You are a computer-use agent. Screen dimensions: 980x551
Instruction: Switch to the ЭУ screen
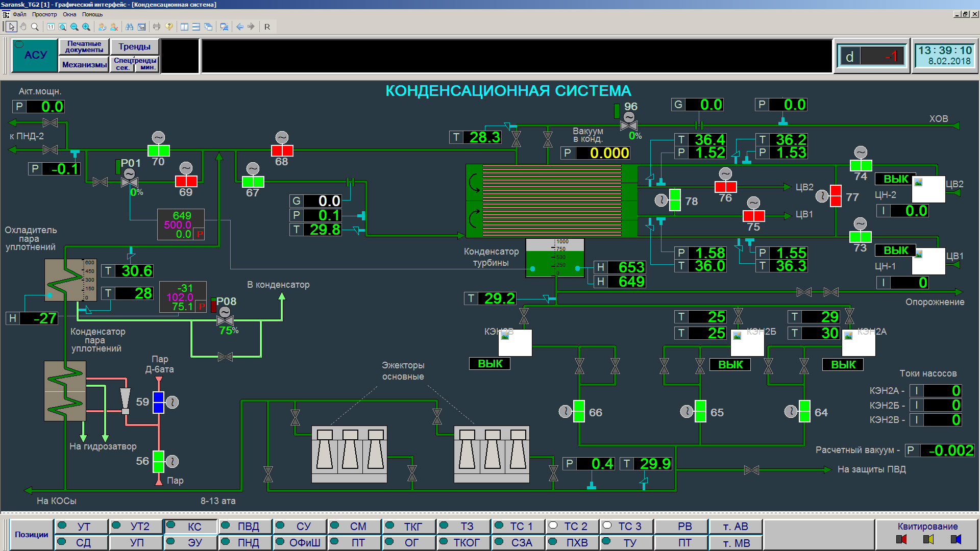click(x=191, y=542)
